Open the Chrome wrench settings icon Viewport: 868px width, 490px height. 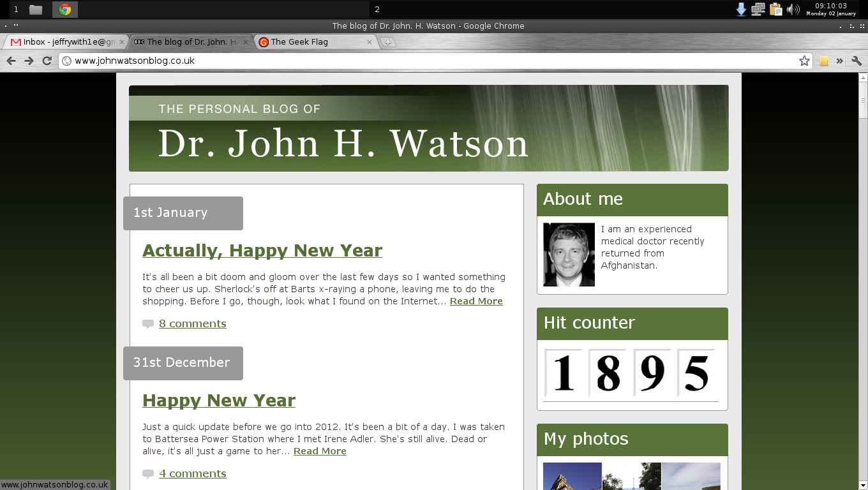click(856, 61)
